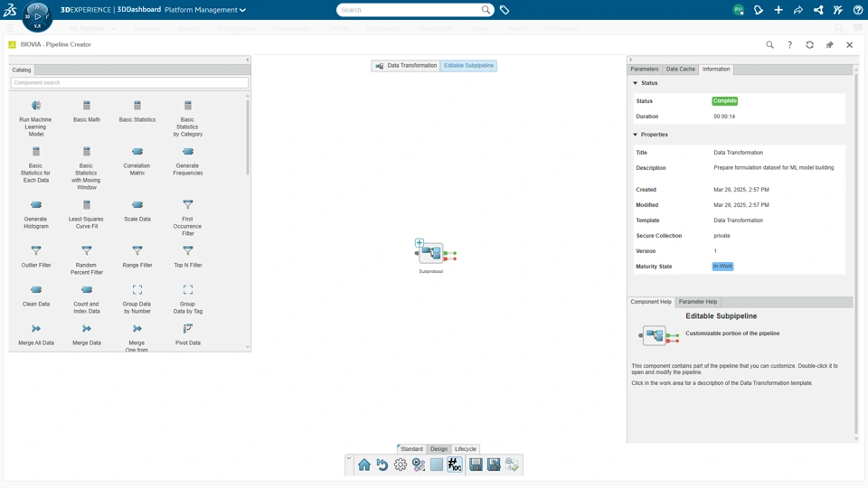The image size is (868, 488).
Task: Collapse the bottom toolbar chevron
Action: [x=349, y=458]
